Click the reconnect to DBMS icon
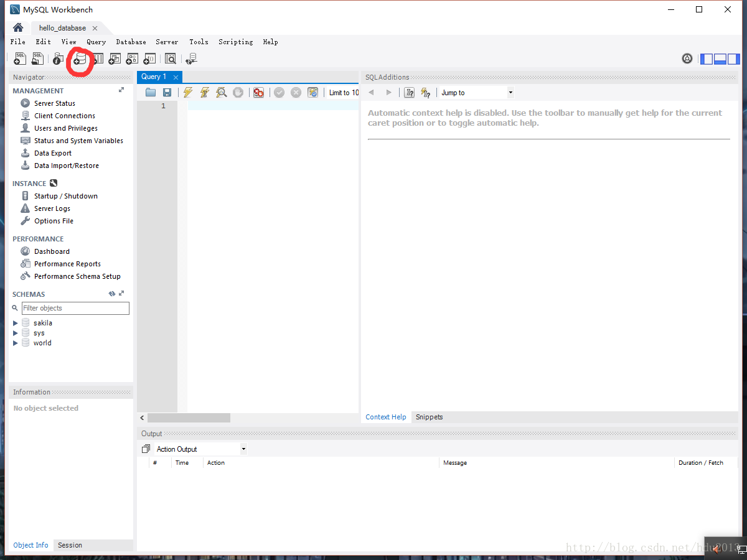The height and width of the screenshot is (560, 747). click(x=191, y=58)
